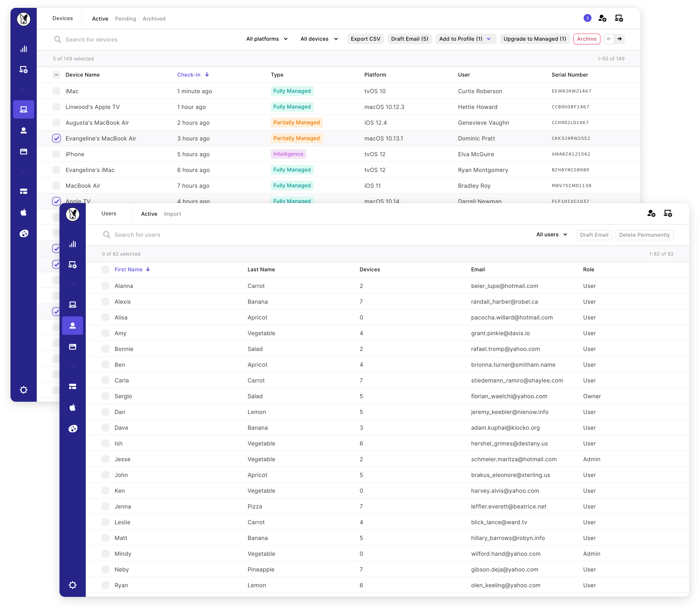The width and height of the screenshot is (700, 610).
Task: Click Draft Email button in Users window
Action: [x=594, y=235]
